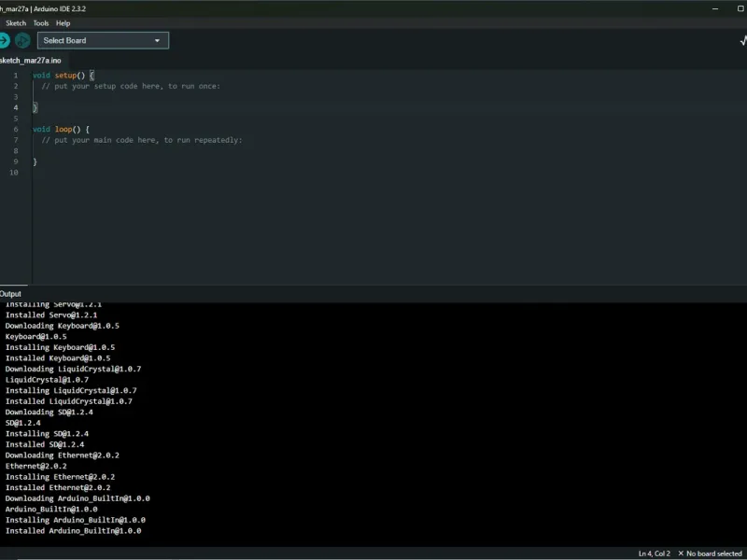Click Downloading Arduino_BuiltIn@1.0.0 output line

[78, 498]
